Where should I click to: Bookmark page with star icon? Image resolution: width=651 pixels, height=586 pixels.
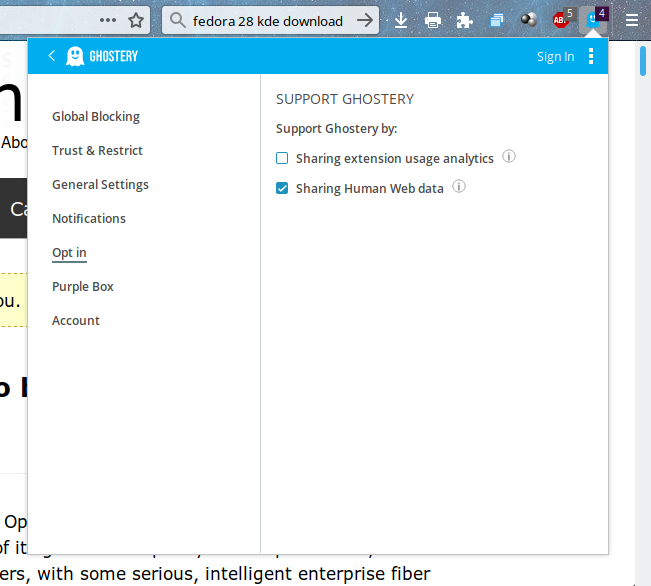[x=136, y=20]
